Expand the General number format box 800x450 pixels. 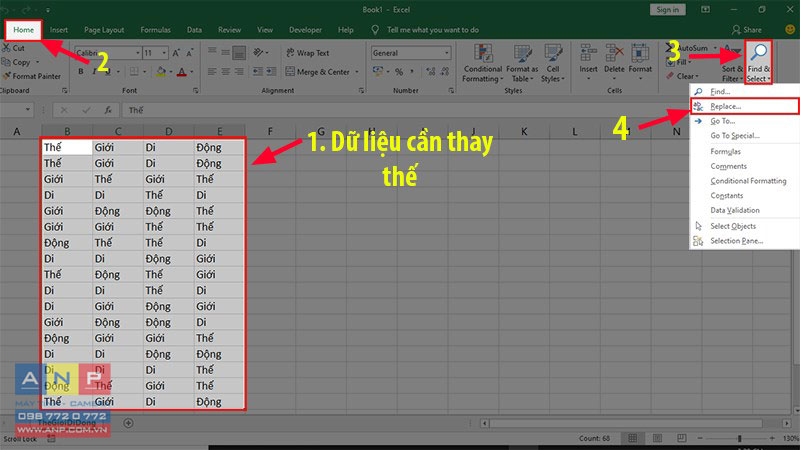447,53
